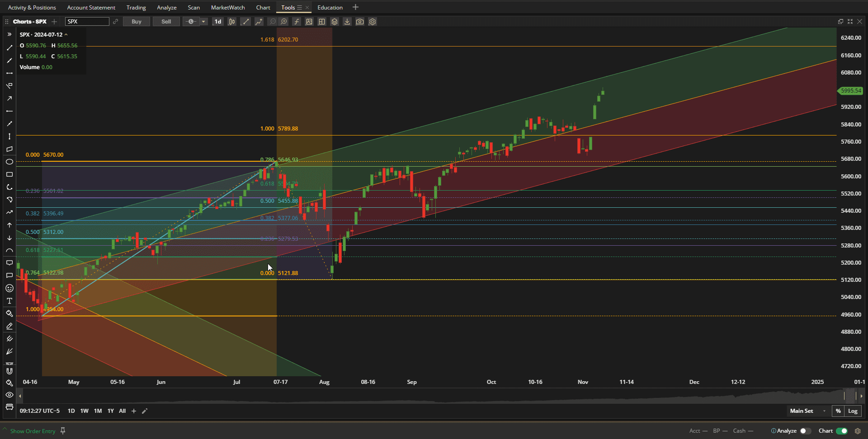Click the Sell button
This screenshot has width=868, height=439.
(x=166, y=22)
